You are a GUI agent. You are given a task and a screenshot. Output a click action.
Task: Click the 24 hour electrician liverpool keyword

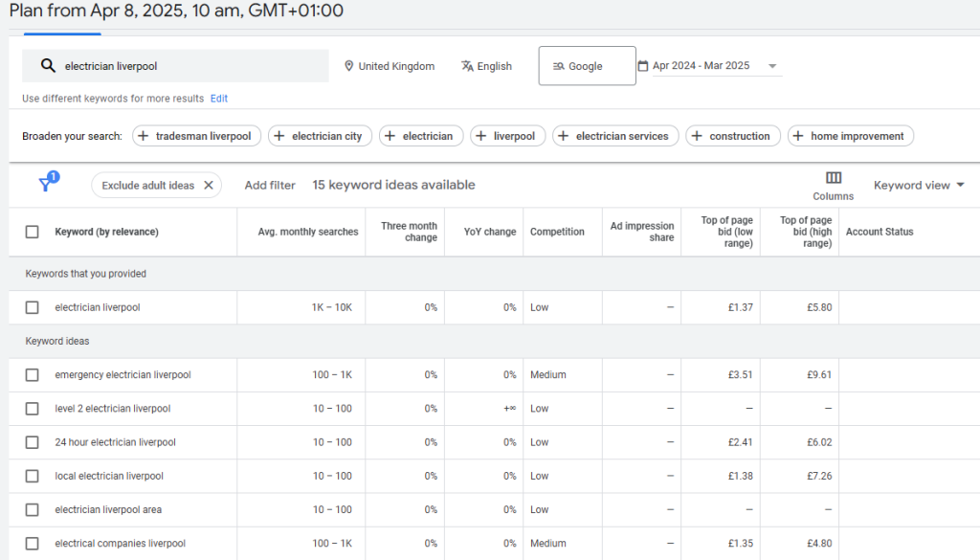[x=115, y=442]
